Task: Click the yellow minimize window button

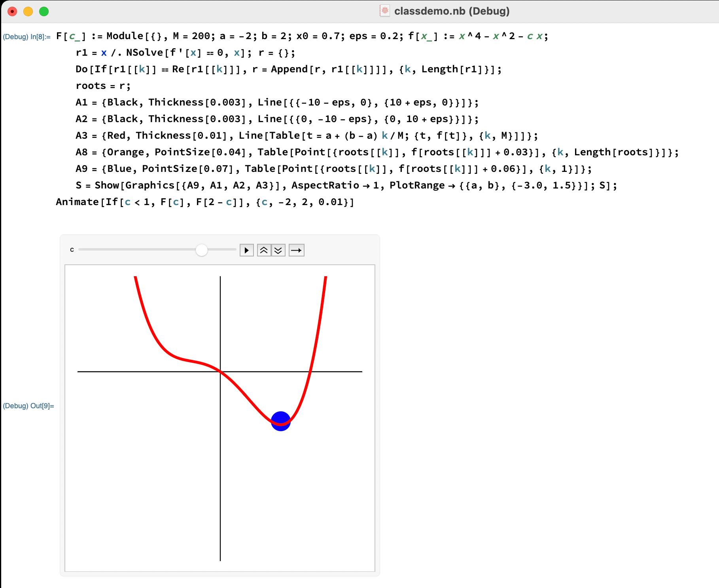Action: click(28, 11)
